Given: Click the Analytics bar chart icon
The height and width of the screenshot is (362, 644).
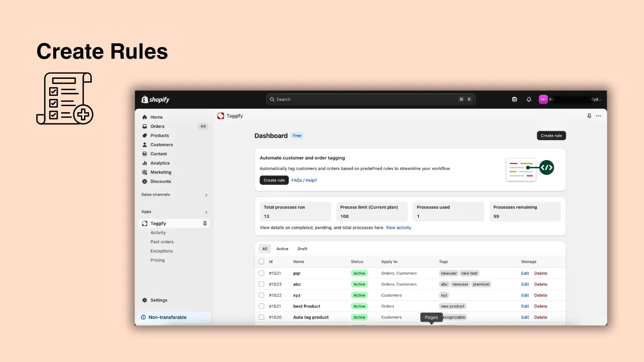Looking at the screenshot, I should [x=144, y=163].
